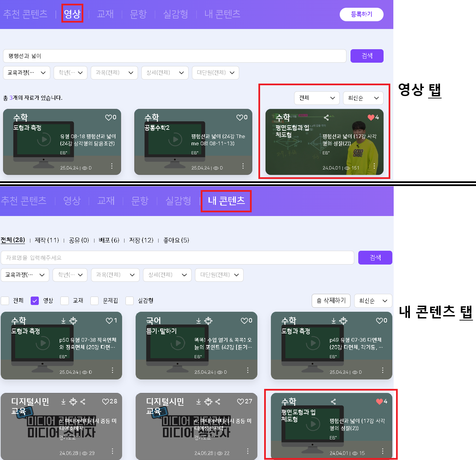The width and height of the screenshot is (476, 460).
Task: Click the heart on the 국어 card
Action: click(244, 320)
